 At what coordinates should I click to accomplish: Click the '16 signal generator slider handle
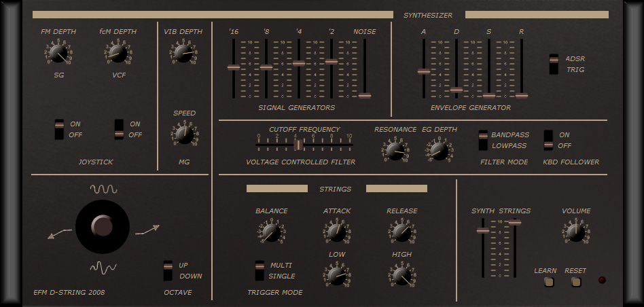pyautogui.click(x=233, y=67)
